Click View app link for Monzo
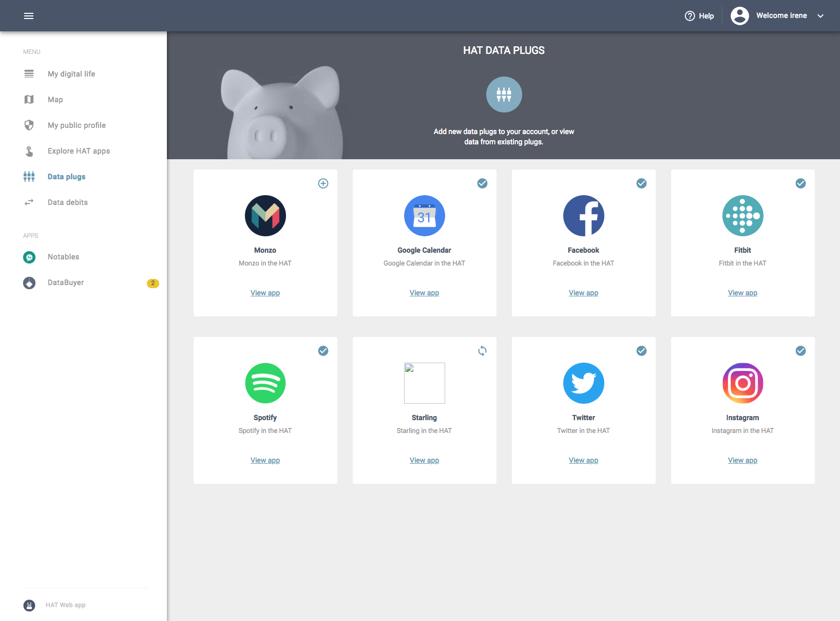This screenshot has width=840, height=621. click(x=265, y=293)
